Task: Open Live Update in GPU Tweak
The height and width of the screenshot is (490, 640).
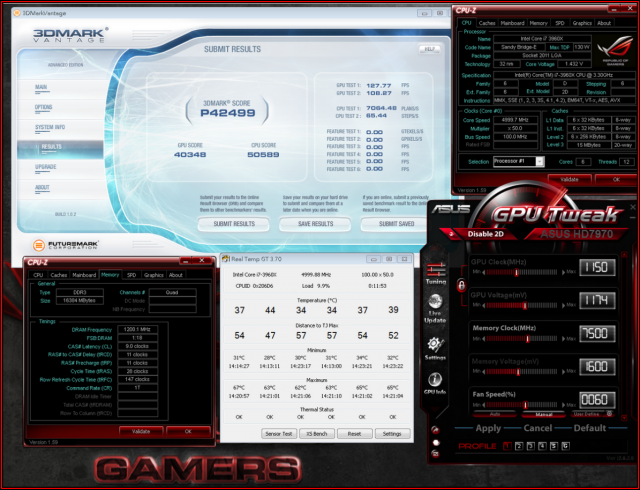Action: pyautogui.click(x=435, y=308)
